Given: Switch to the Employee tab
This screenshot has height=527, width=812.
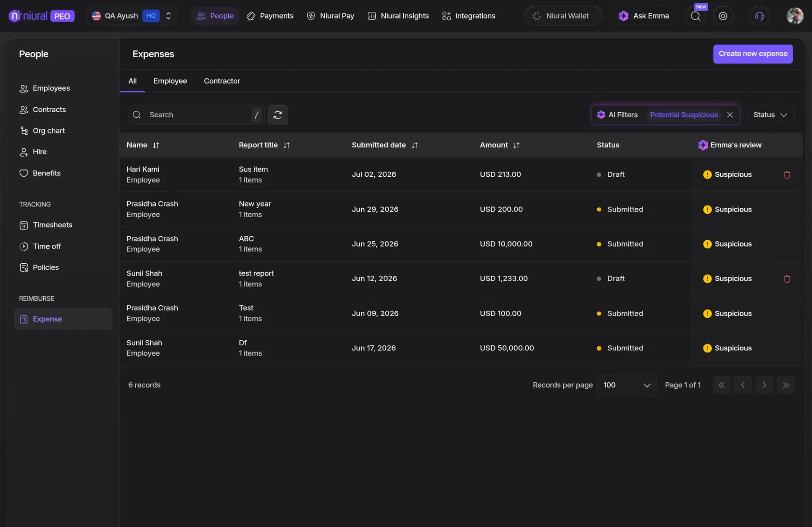Looking at the screenshot, I should [170, 81].
